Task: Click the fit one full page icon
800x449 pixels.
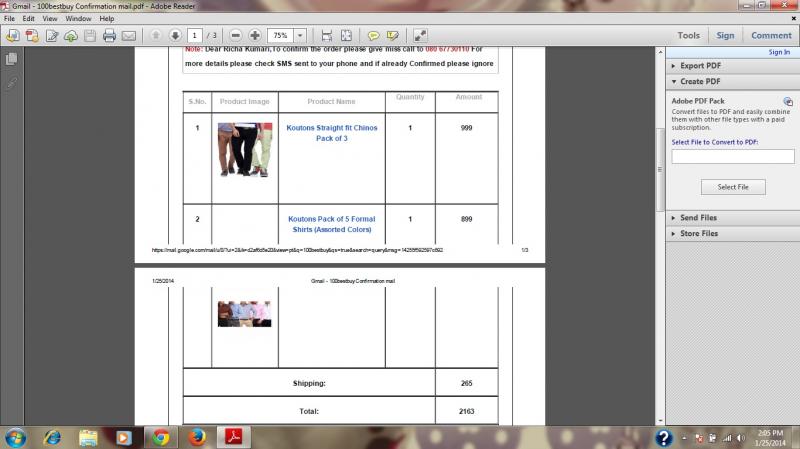Action: tap(346, 35)
